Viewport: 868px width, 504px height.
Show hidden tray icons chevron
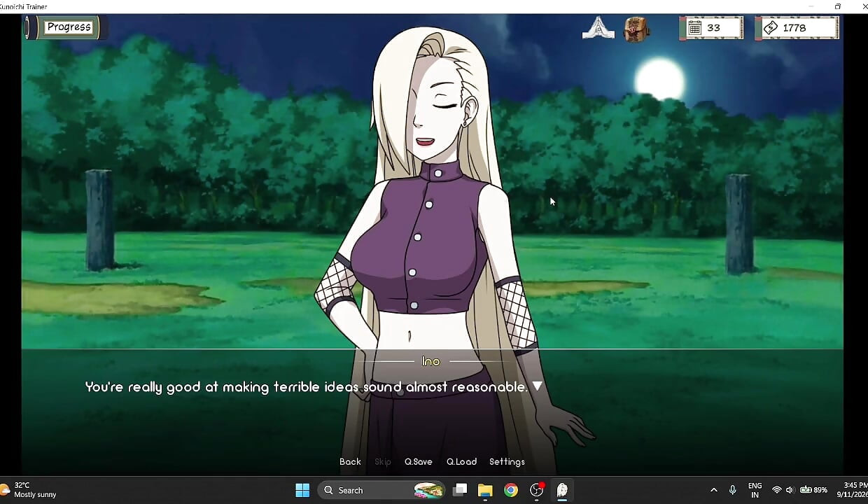pyautogui.click(x=713, y=490)
